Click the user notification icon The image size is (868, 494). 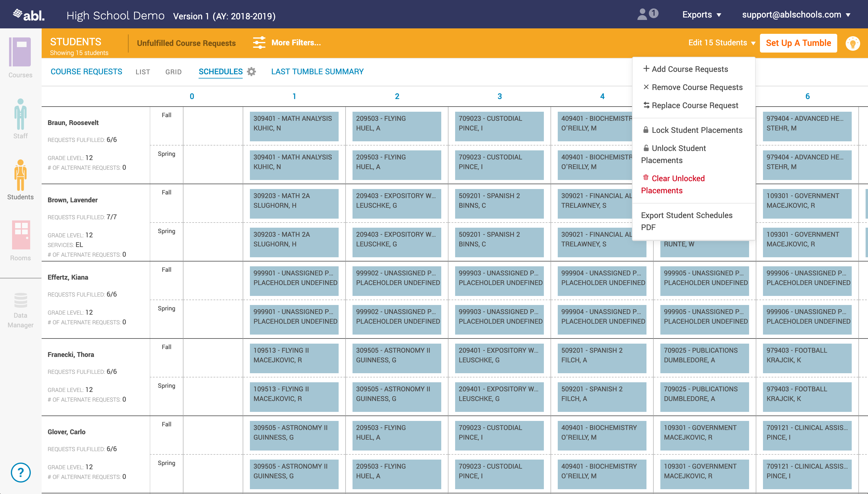647,14
